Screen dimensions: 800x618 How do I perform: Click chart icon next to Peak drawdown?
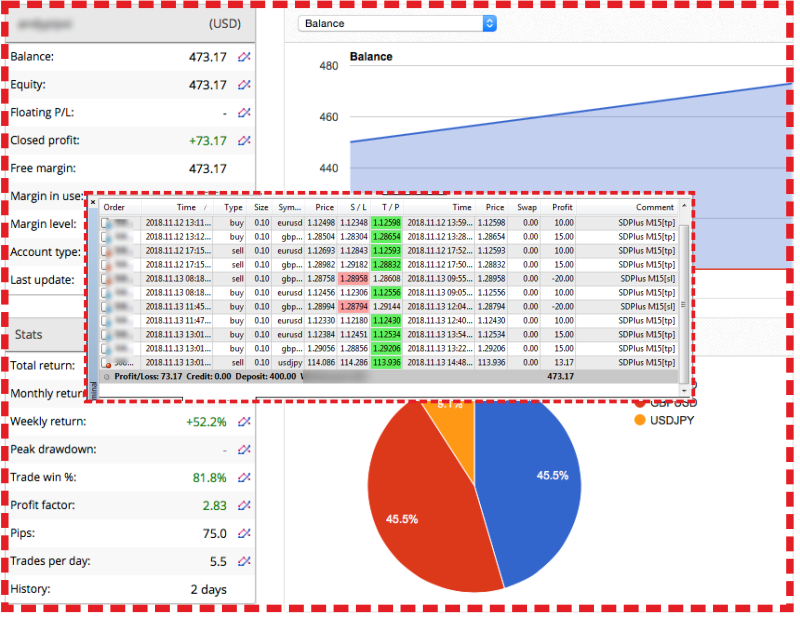tap(244, 450)
